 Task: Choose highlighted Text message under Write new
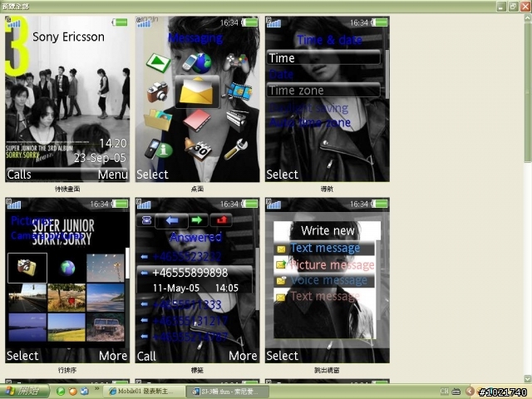(324, 248)
